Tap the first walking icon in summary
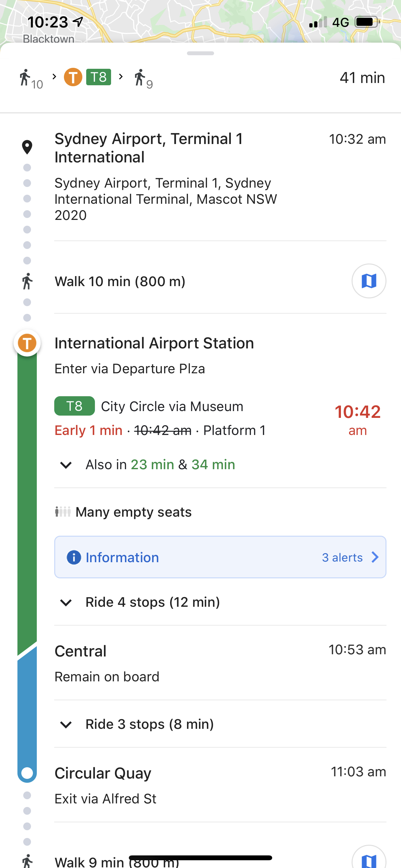The width and height of the screenshot is (401, 868). coord(25,78)
